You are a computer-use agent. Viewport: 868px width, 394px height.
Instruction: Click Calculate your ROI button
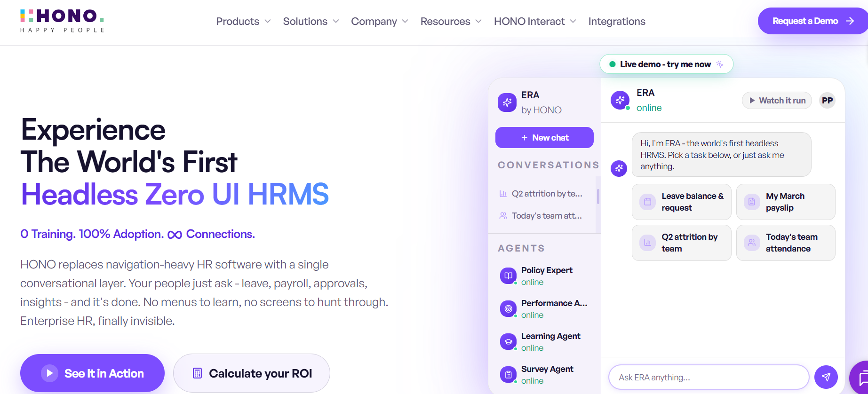coord(252,373)
